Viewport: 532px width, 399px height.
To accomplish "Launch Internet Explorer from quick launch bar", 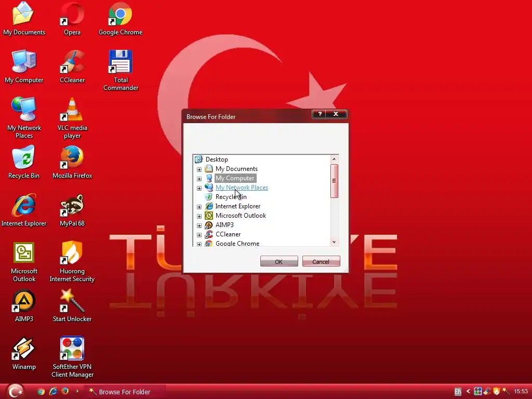I will (54, 392).
